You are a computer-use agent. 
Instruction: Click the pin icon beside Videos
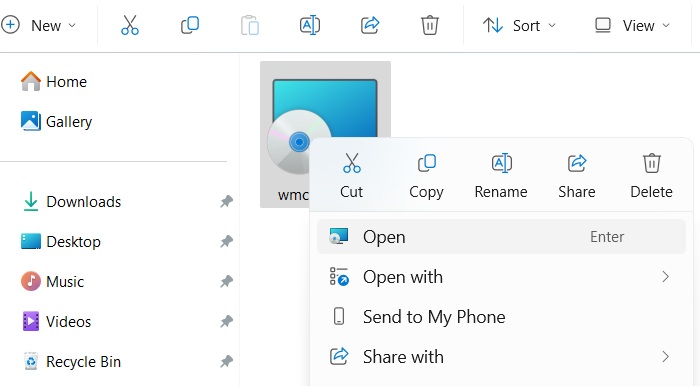pyautogui.click(x=226, y=321)
